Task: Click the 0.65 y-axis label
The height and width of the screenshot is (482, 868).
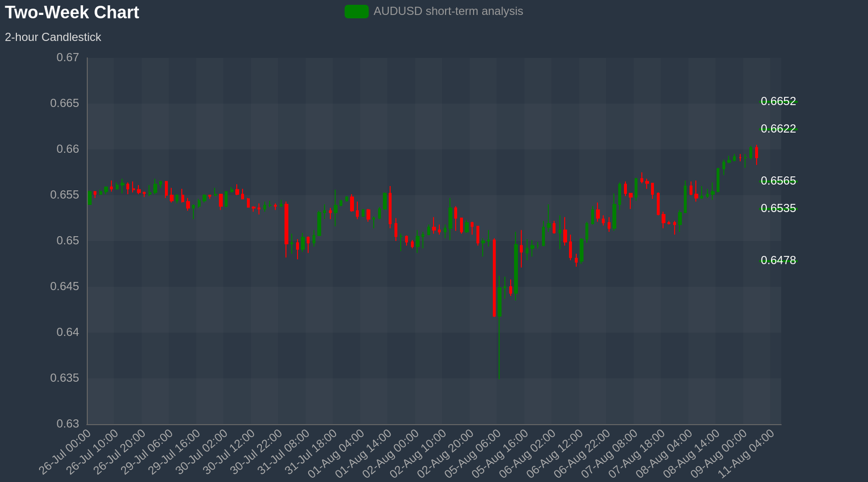Action: (68, 241)
